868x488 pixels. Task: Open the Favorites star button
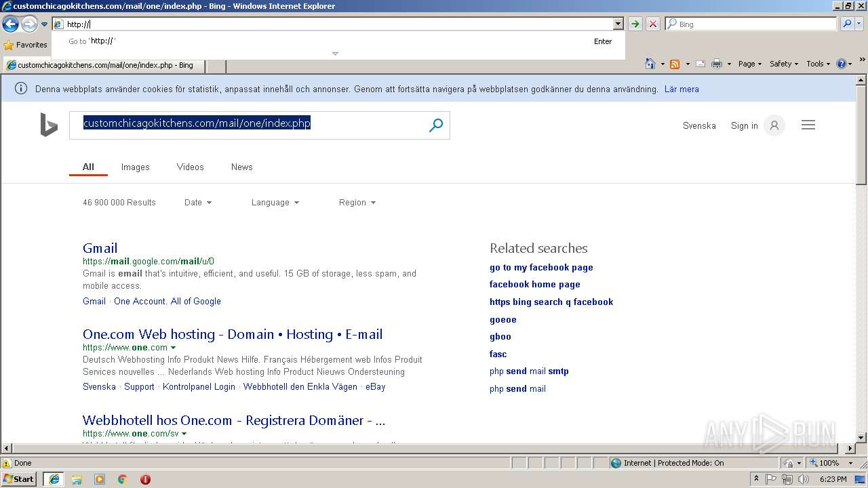click(26, 45)
